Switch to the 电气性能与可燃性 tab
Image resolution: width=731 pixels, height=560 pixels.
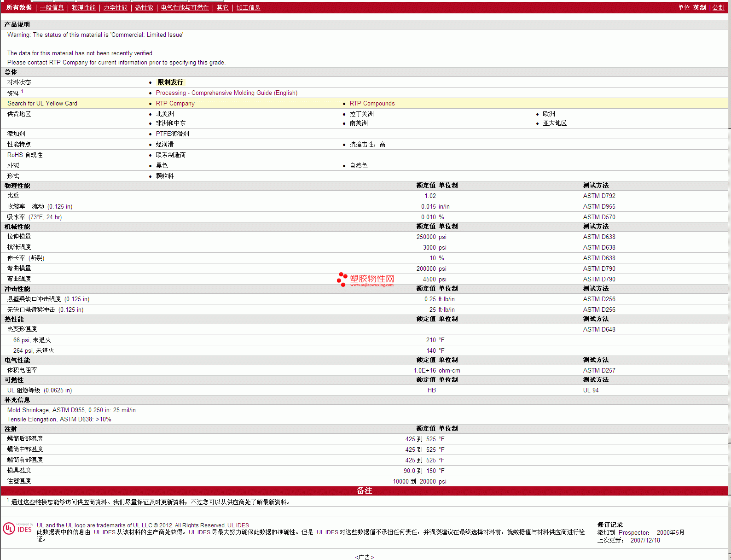185,8
